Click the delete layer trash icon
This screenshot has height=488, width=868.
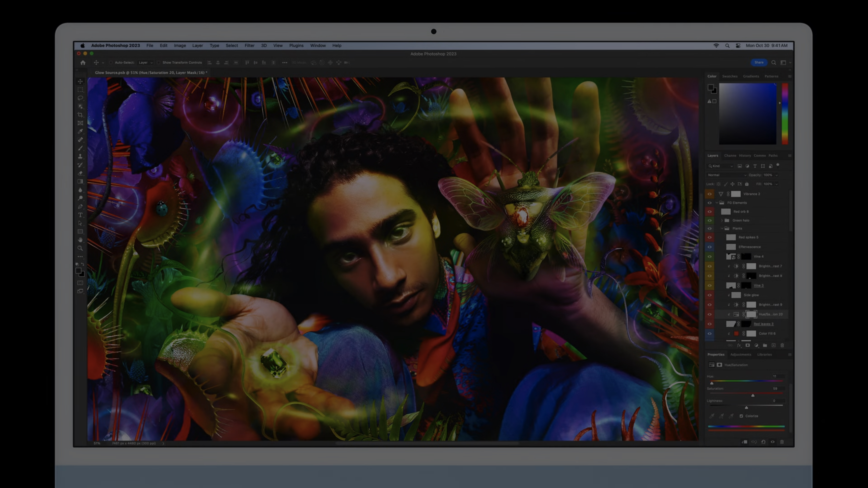click(782, 345)
